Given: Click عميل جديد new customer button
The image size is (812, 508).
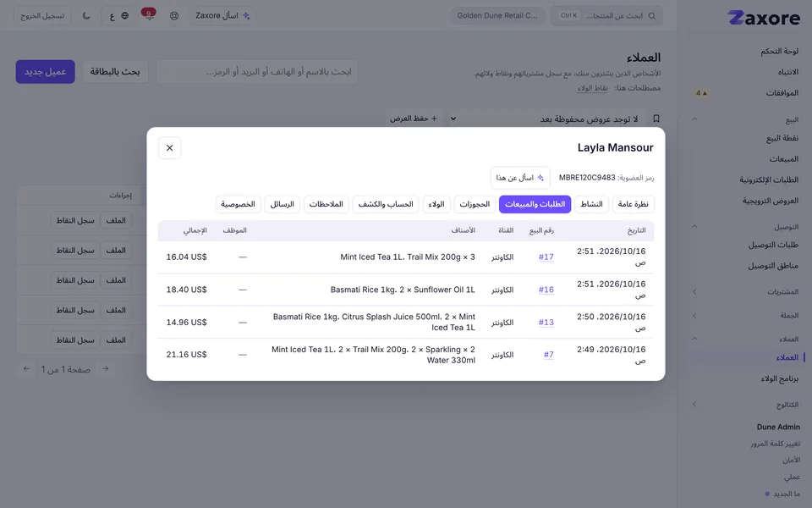Looking at the screenshot, I should tap(46, 71).
